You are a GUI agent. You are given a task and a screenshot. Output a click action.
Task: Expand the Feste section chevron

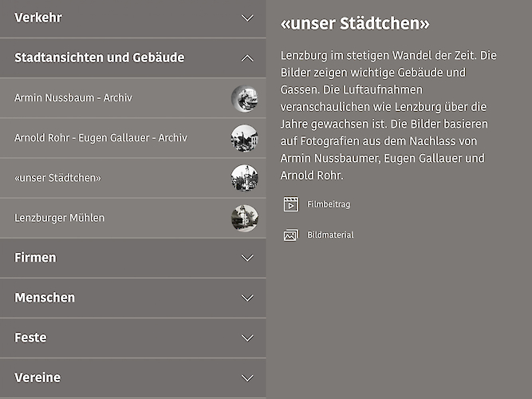(247, 338)
